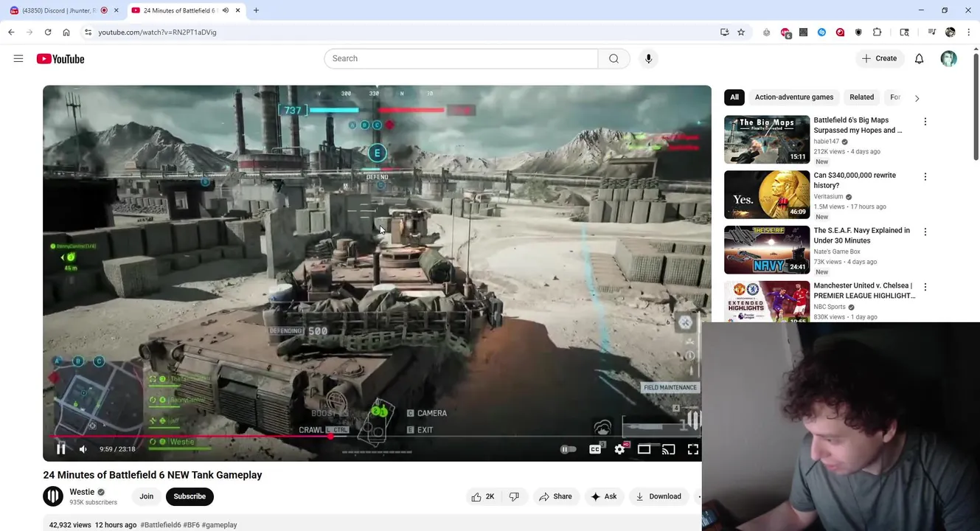Bookmark this page with star icon
The image size is (980, 531).
741,32
